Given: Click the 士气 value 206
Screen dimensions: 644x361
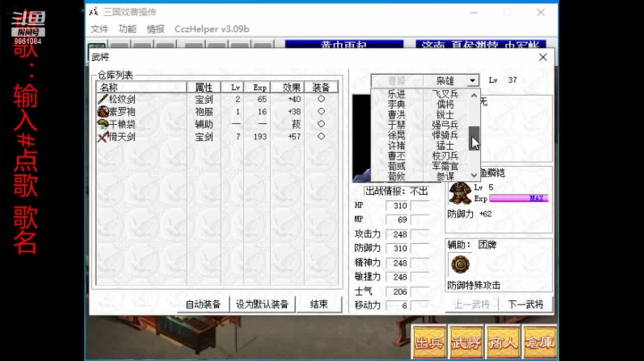Looking at the screenshot, I should point(397,291).
